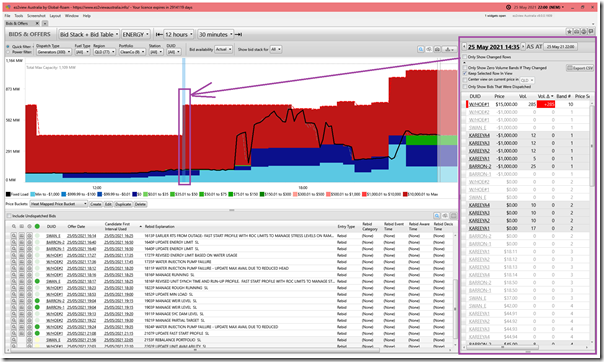Viewport: 604px width, 362px height.
Task: Open the 30 minutes interval dropdown
Action: click(216, 34)
